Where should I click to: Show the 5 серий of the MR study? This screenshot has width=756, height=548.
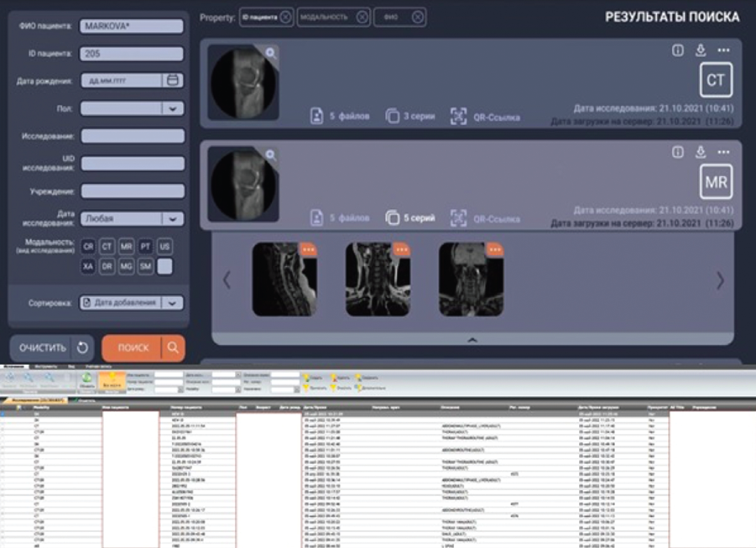tap(410, 218)
